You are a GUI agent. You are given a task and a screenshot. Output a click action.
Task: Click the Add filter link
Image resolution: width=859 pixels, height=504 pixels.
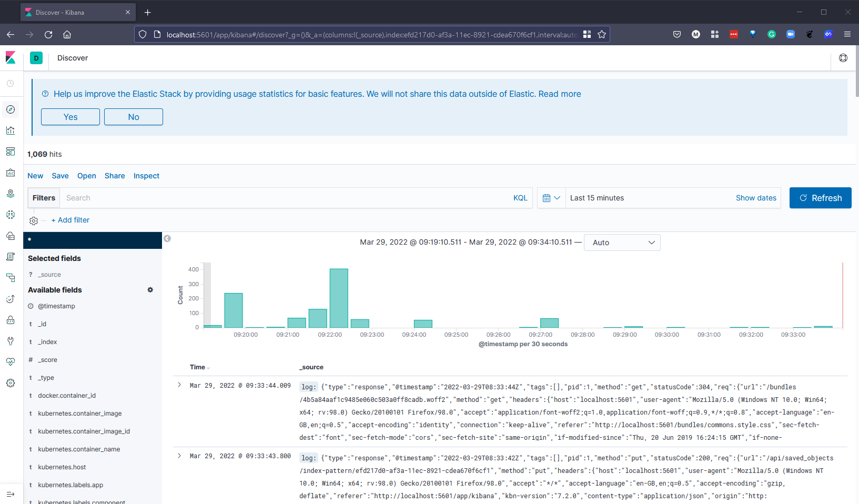click(70, 220)
